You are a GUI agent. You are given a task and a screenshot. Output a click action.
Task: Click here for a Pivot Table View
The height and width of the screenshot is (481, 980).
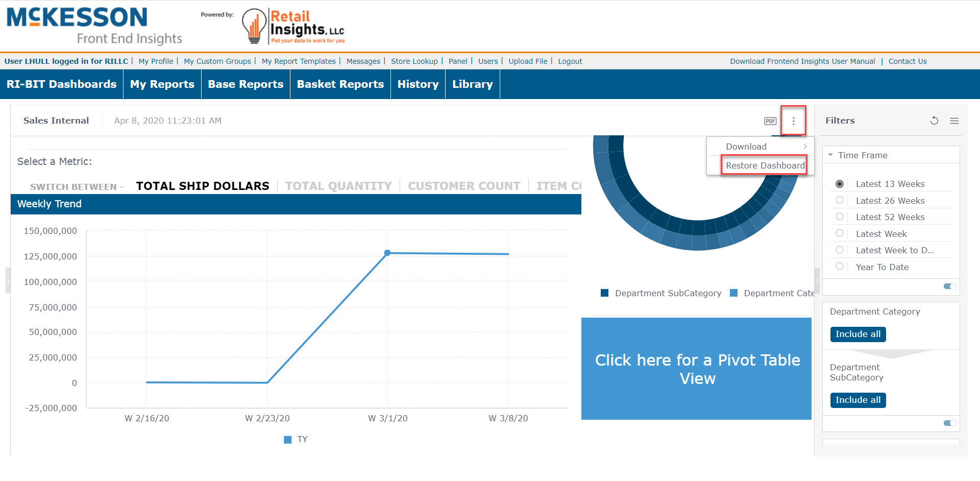point(697,369)
